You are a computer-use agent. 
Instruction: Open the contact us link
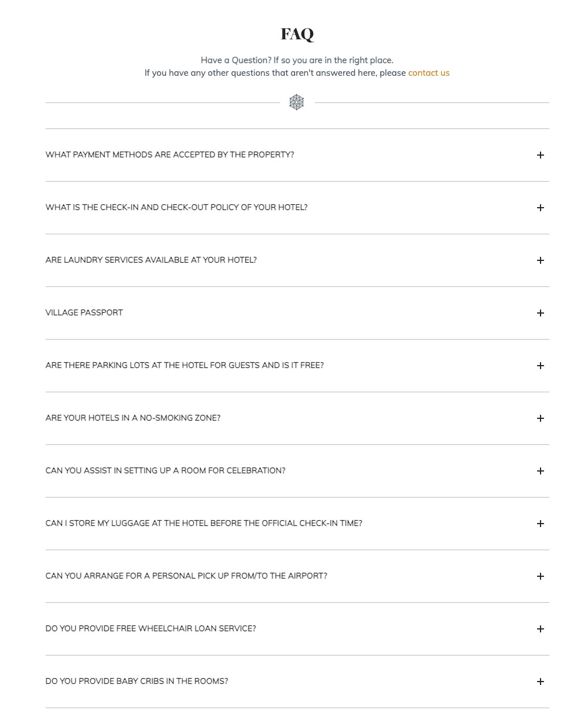428,73
